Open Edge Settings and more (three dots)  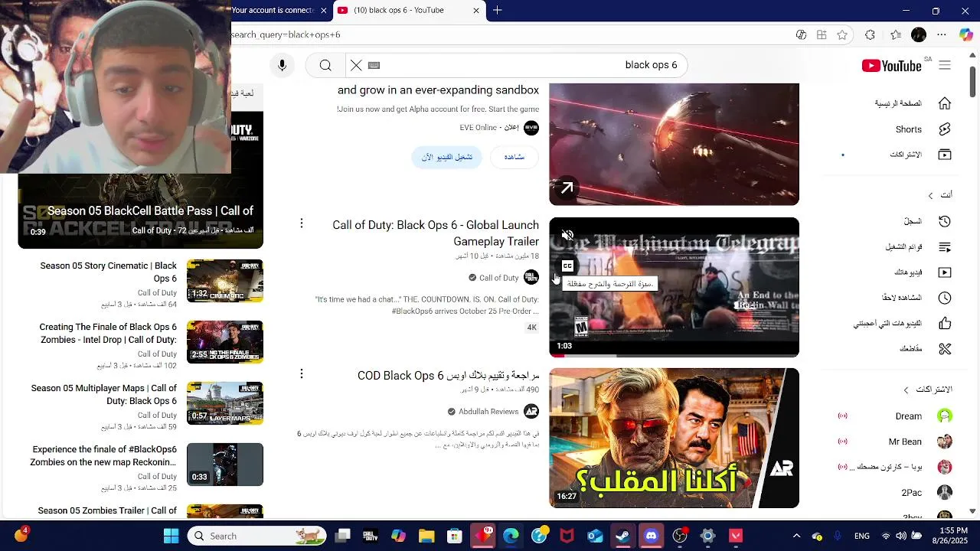pos(942,34)
